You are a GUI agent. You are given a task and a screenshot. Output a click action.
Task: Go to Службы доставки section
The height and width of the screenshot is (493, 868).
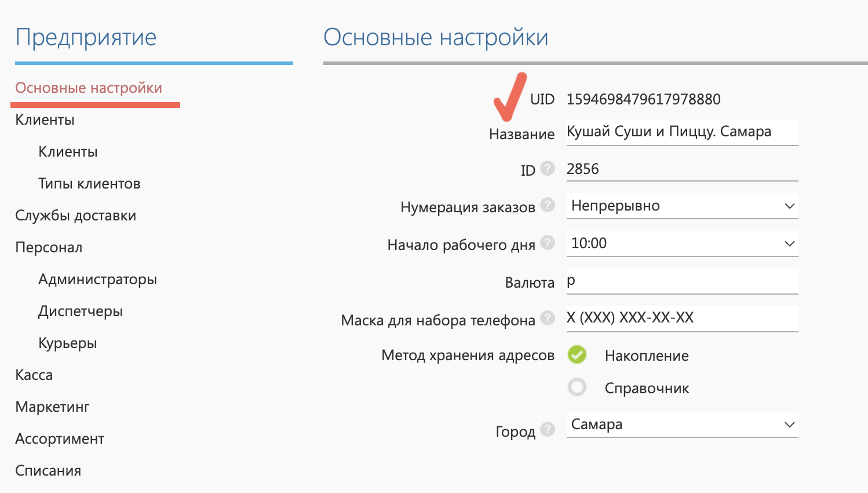(75, 216)
